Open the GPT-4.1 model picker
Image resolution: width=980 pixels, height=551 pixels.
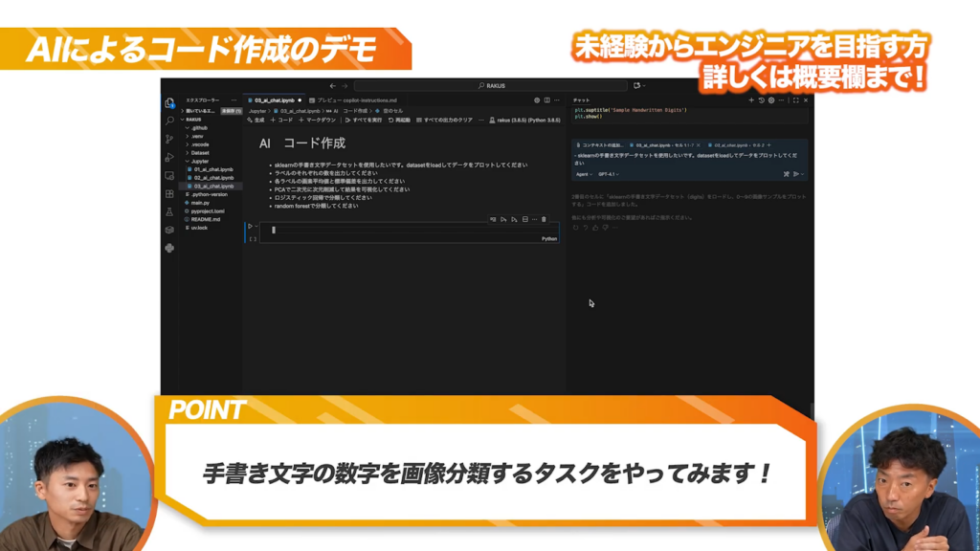pos(609,174)
